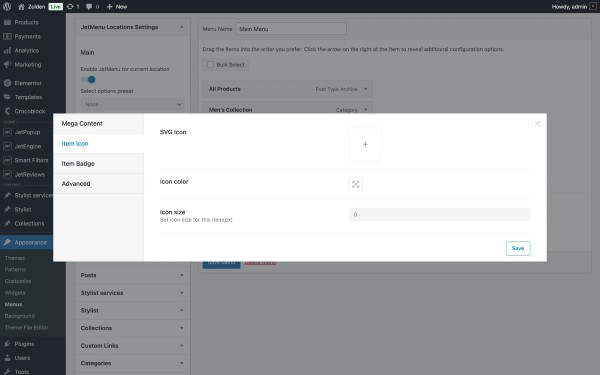Image resolution: width=600 pixels, height=375 pixels.
Task: Click the Live status badge
Action: (55, 7)
